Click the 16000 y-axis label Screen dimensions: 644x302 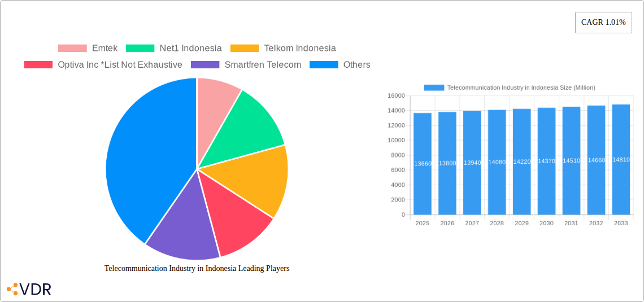click(x=397, y=95)
